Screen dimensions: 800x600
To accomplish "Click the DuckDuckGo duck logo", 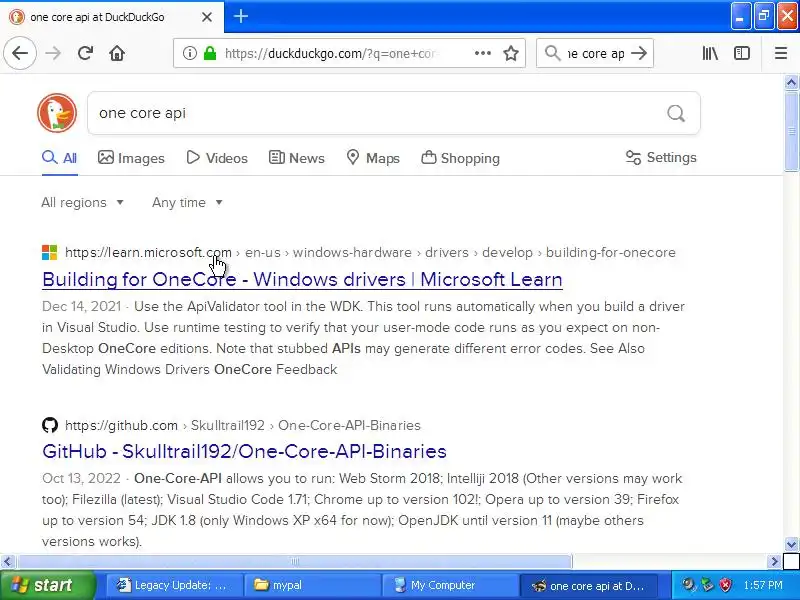I will [57, 113].
